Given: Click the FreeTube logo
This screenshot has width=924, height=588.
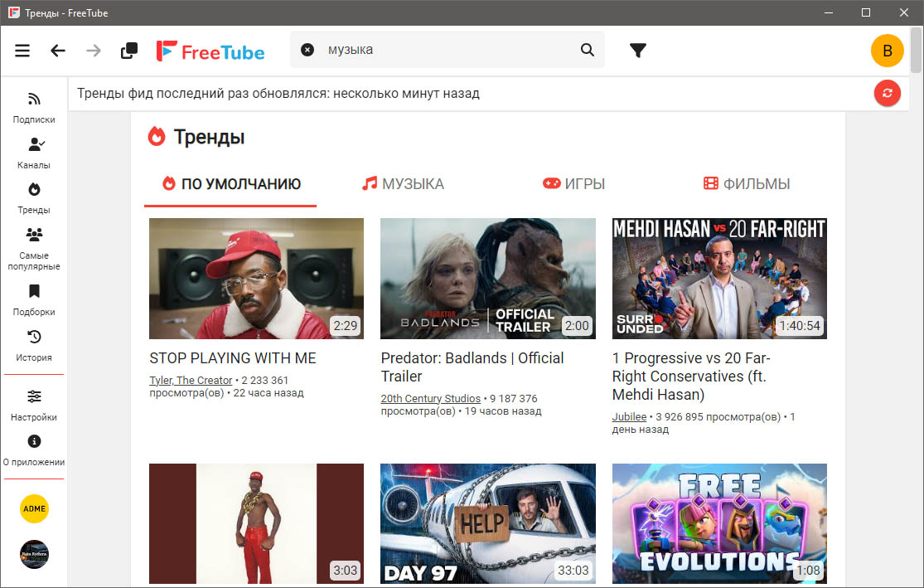Looking at the screenshot, I should click(210, 51).
